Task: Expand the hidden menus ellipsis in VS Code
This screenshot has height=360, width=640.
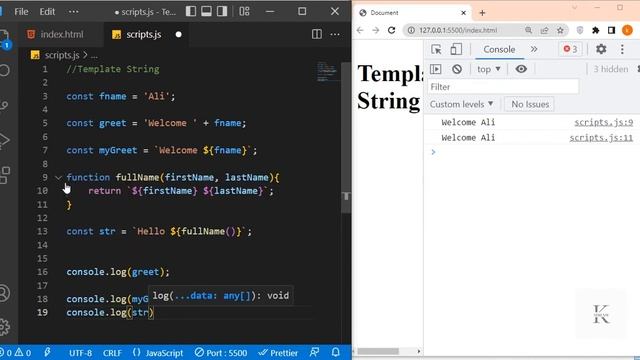Action: [73, 11]
